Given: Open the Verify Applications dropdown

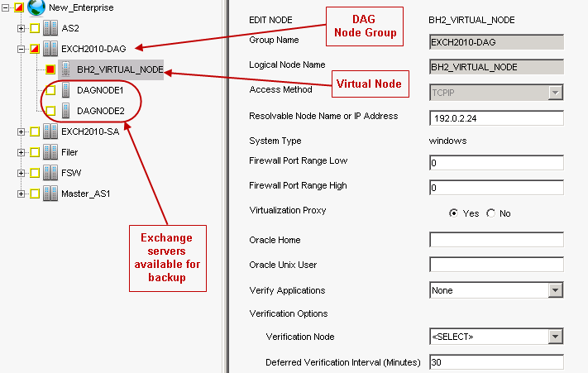Looking at the screenshot, I should coord(556,290).
